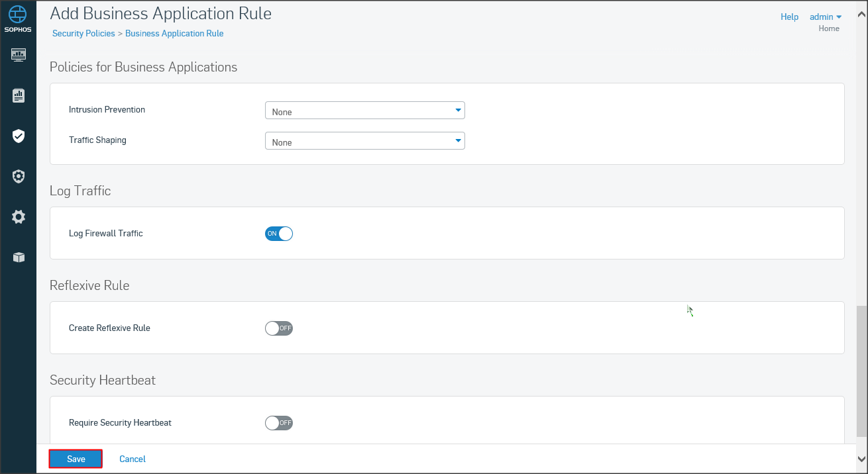The image size is (868, 474).
Task: Open the Intrusion Prevention dropdown
Action: [x=364, y=111]
